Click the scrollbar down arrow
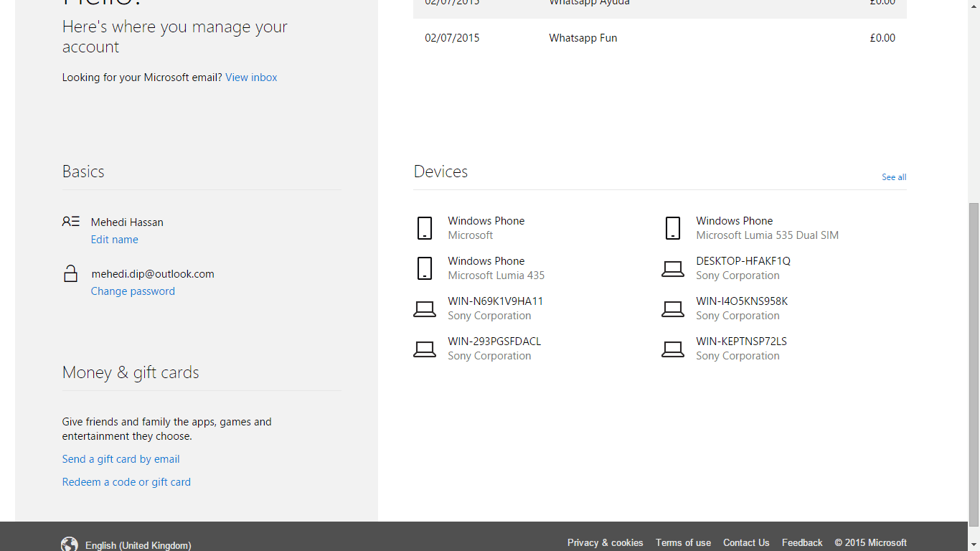The image size is (980, 551). pos(974,545)
